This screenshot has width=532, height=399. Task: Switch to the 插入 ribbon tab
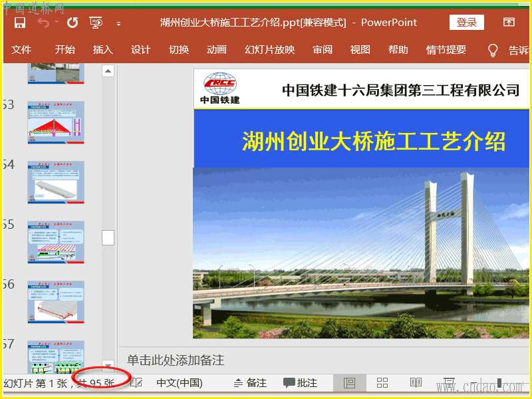(x=103, y=50)
